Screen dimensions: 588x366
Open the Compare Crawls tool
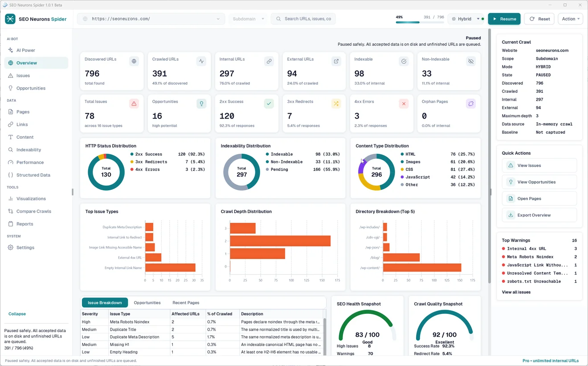click(36, 211)
